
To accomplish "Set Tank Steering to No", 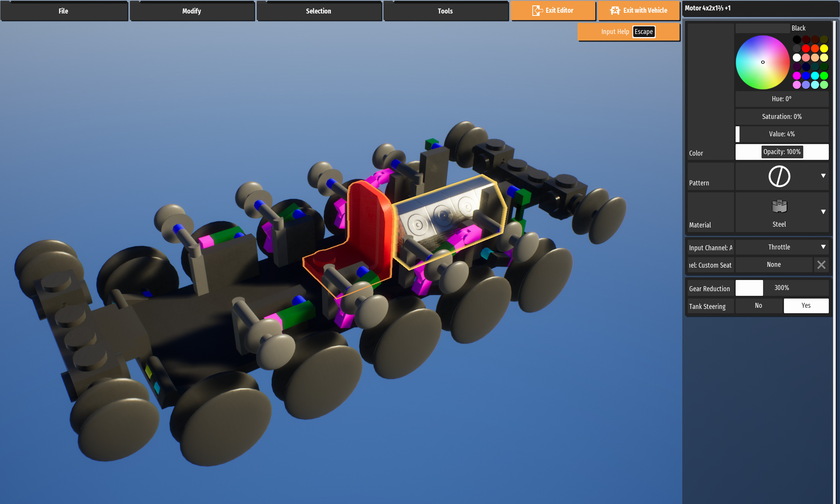I will click(x=758, y=306).
